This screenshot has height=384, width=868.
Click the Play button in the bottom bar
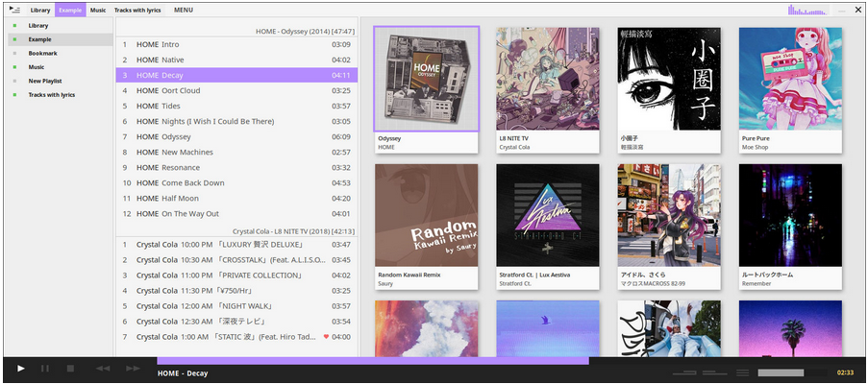coord(20,368)
